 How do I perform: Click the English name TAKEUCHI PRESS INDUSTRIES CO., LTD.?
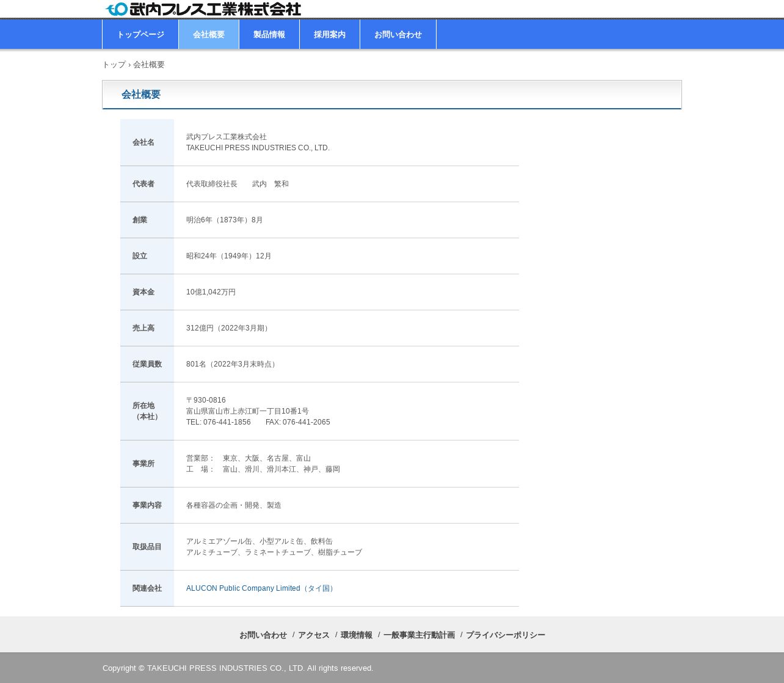[258, 148]
